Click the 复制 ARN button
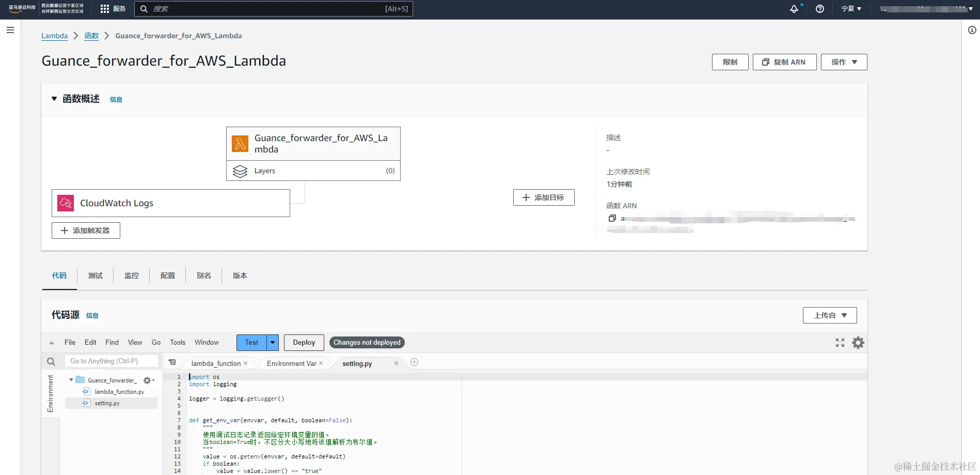Screen dimensions: 980x475 coord(784,62)
